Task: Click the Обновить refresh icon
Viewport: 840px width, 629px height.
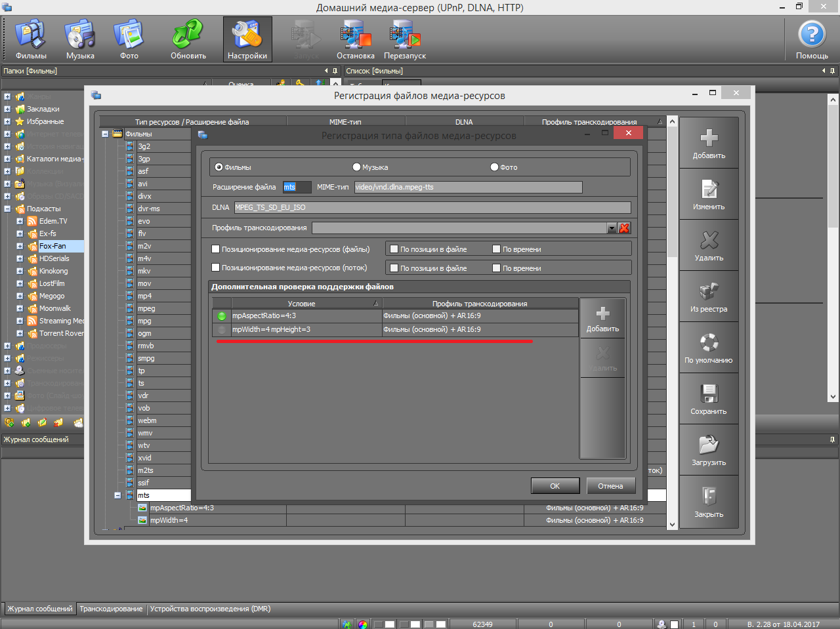Action: tap(188, 39)
